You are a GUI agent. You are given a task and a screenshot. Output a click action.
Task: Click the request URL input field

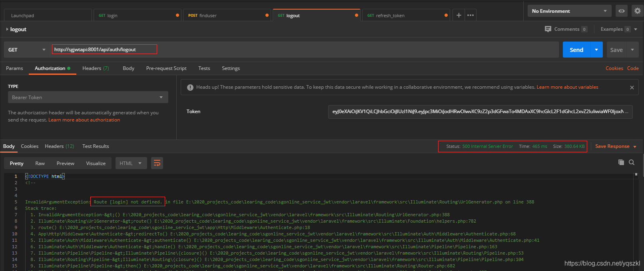pyautogui.click(x=304, y=50)
